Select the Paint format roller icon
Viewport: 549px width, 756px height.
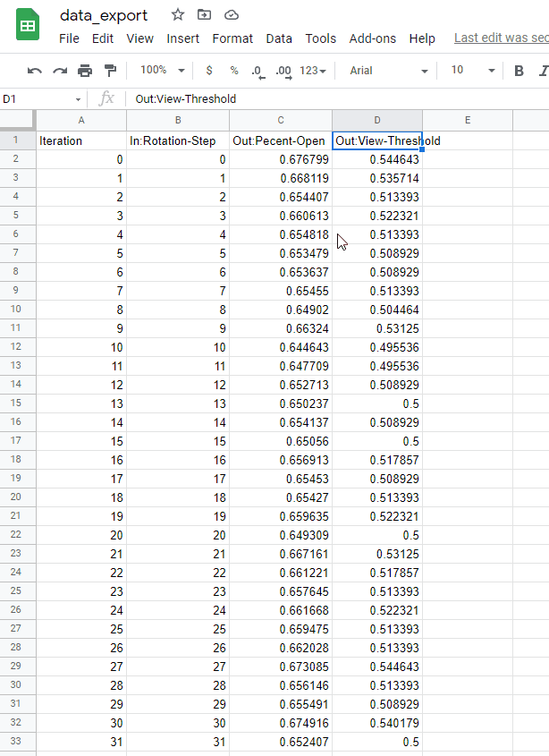[x=110, y=71]
